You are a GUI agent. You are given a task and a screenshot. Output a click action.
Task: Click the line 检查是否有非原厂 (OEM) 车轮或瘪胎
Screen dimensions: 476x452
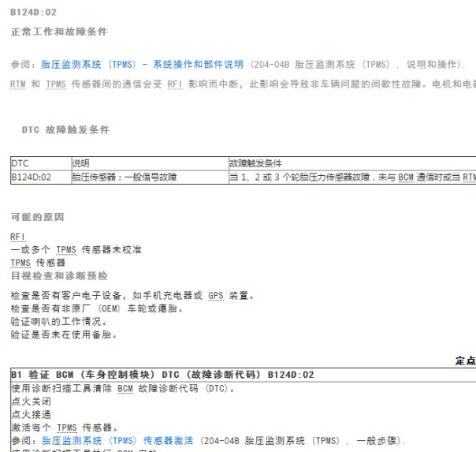click(97, 308)
